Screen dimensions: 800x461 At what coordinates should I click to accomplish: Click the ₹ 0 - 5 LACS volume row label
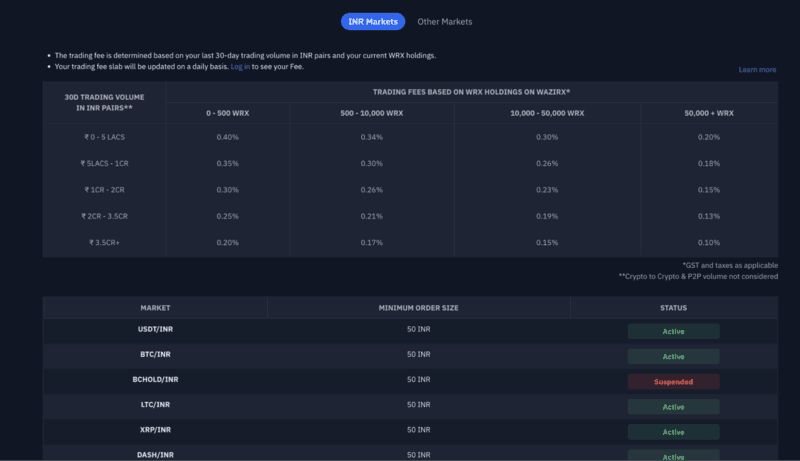104,137
